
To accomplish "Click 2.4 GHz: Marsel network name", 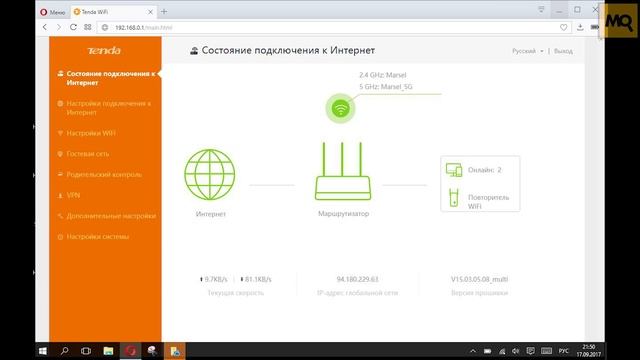I will 382,75.
